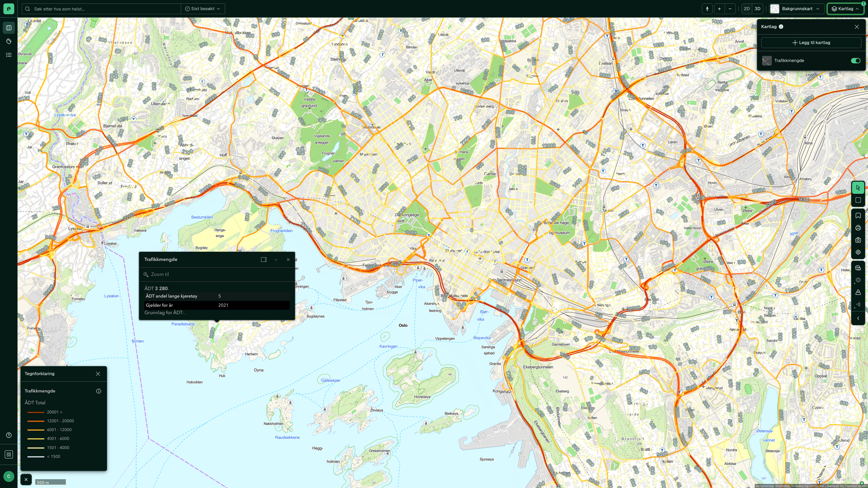Open the bookmark tool
This screenshot has height=488, width=868.
coord(858,216)
